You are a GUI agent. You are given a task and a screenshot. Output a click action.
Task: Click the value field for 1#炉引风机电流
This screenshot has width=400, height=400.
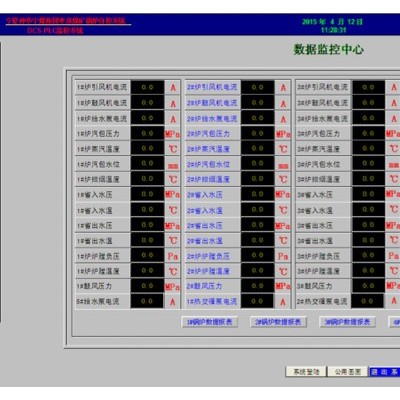coord(147,87)
